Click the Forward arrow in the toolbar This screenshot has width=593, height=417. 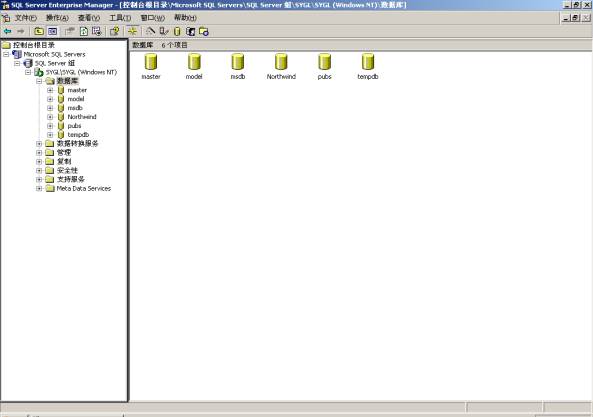(21, 31)
